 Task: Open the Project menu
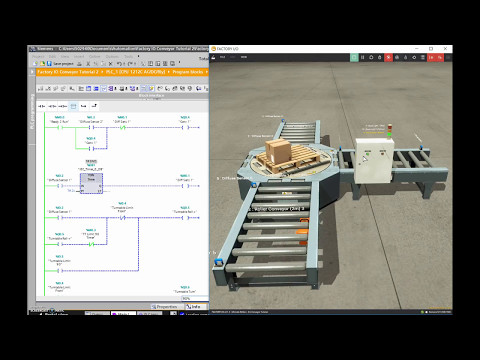tap(38, 56)
